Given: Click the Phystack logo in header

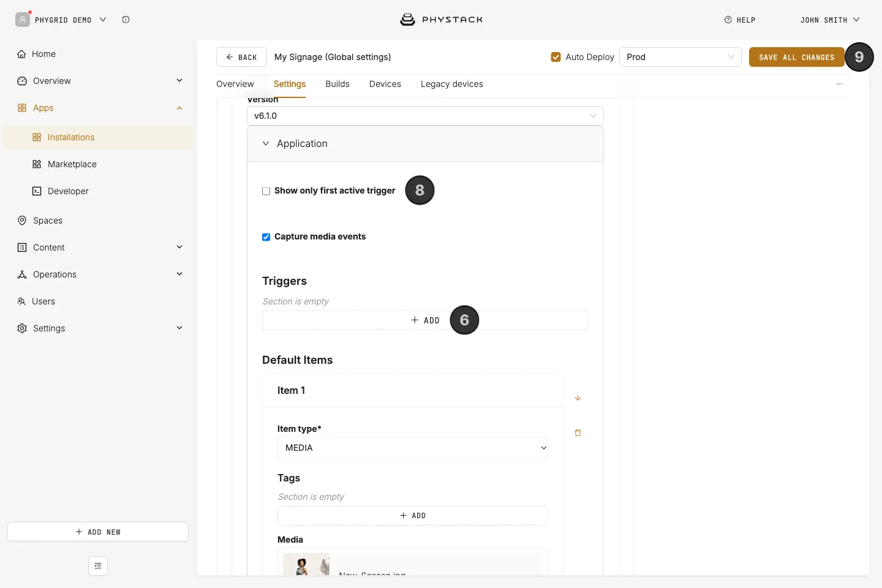Looking at the screenshot, I should pyautogui.click(x=441, y=20).
